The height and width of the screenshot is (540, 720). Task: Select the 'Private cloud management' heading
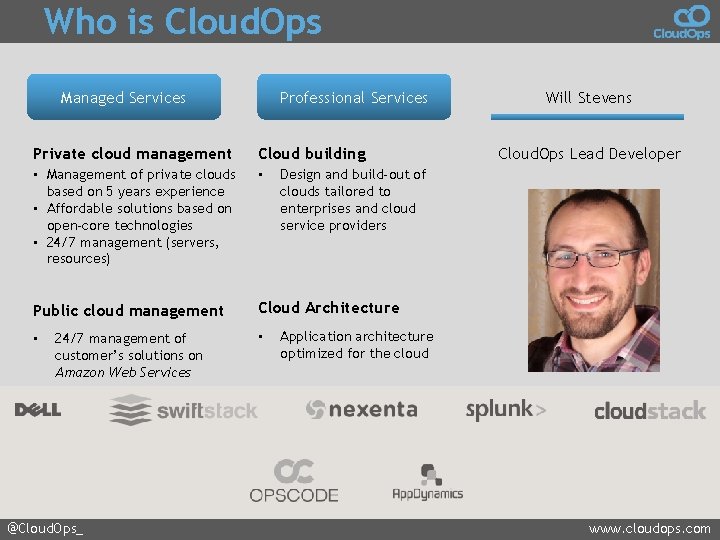click(x=132, y=154)
